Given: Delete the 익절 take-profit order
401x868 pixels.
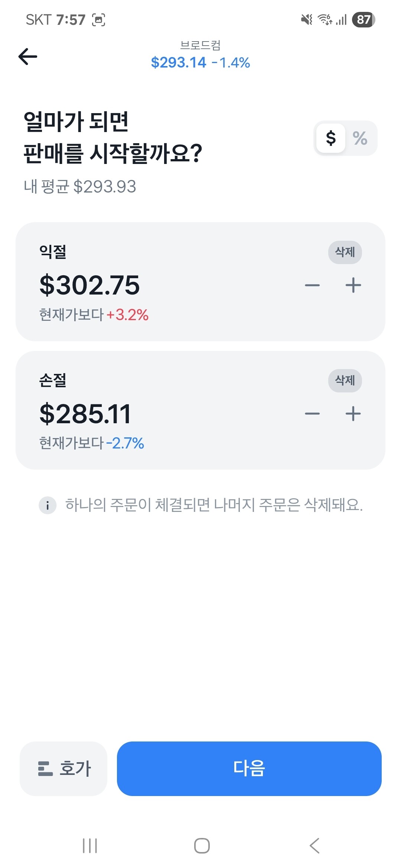Looking at the screenshot, I should click(345, 252).
